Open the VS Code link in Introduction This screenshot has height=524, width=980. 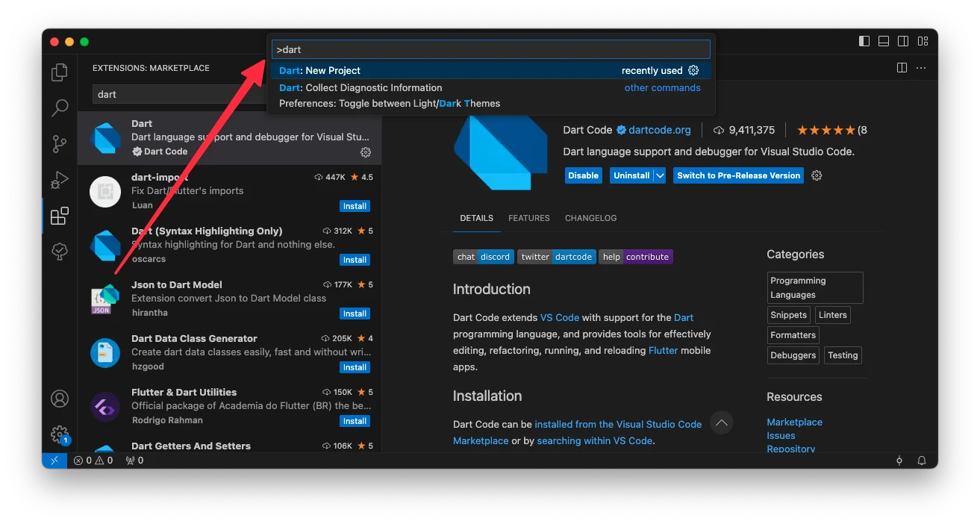(560, 317)
